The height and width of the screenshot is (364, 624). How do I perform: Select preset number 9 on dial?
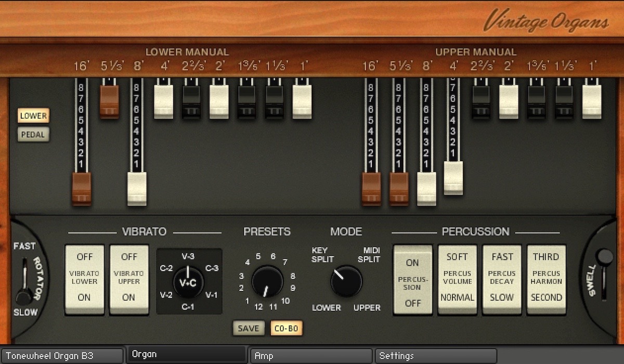click(293, 288)
